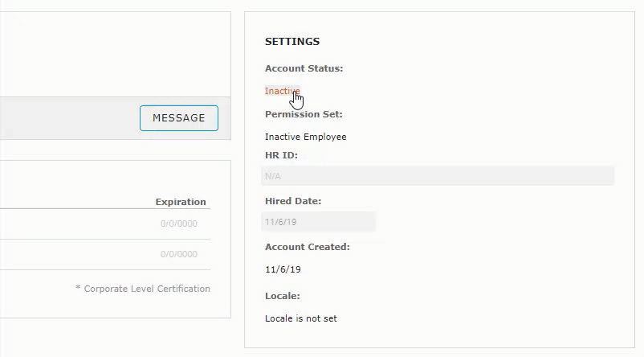
Task: Select the second row's 0/0/0000 expiration date
Action: [177, 254]
